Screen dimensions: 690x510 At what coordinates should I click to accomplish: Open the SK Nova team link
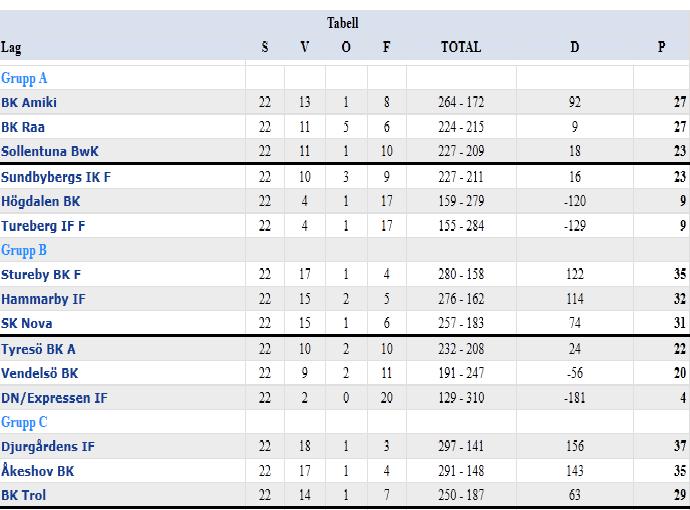[x=26, y=323]
